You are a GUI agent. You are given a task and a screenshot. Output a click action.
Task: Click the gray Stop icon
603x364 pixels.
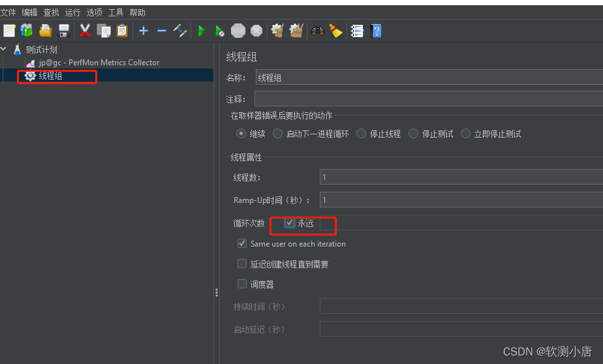[x=238, y=31]
